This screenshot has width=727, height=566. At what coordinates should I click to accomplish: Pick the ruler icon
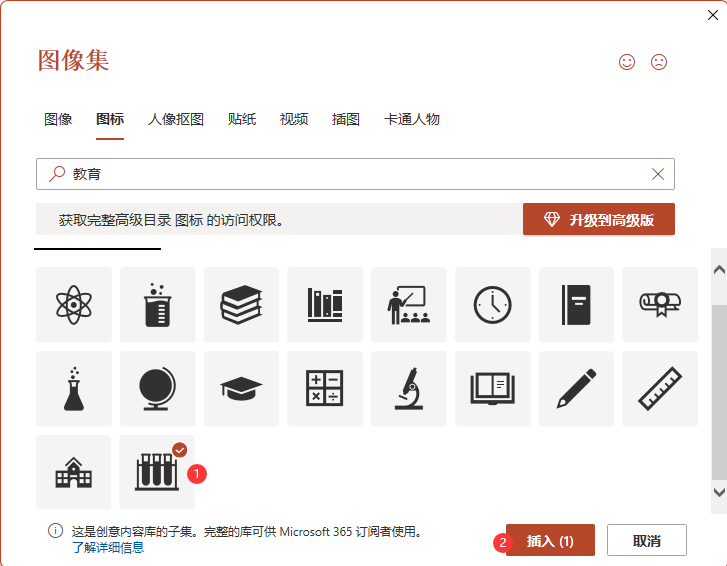point(660,388)
